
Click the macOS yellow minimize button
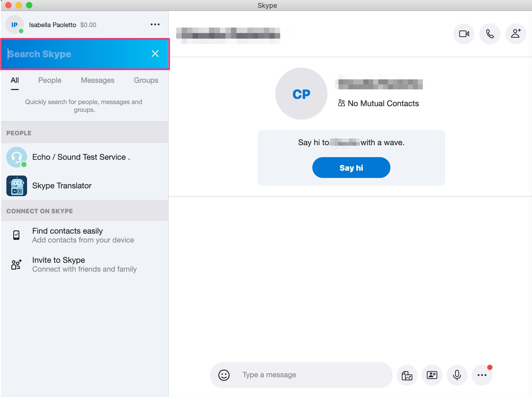coord(19,5)
